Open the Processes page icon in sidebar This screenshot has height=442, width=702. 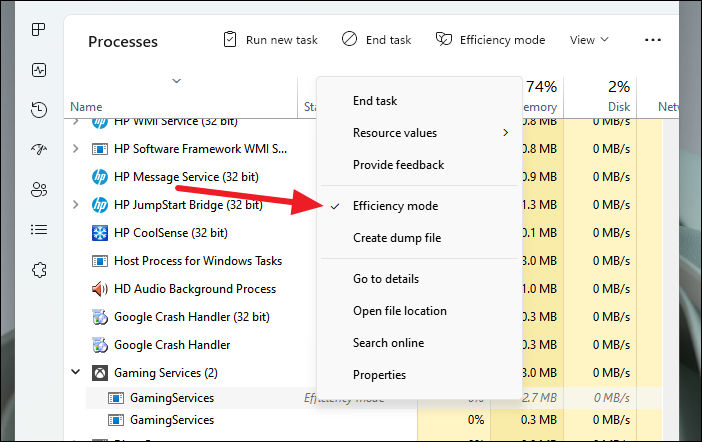click(39, 30)
